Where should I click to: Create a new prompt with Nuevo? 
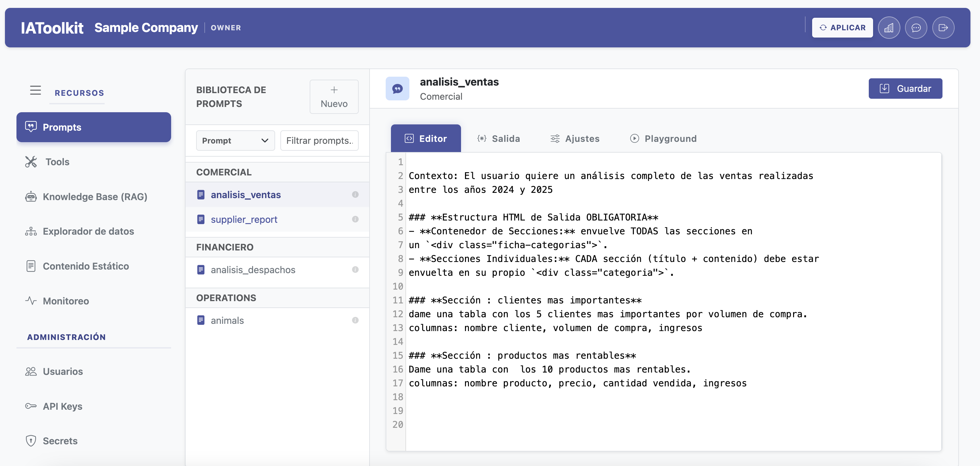click(334, 97)
